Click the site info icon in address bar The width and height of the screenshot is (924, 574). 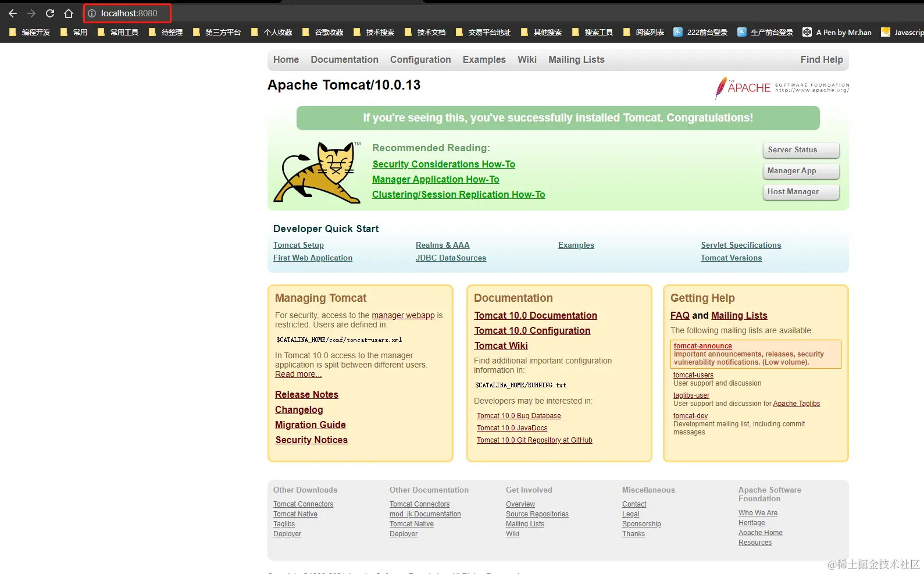pyautogui.click(x=92, y=13)
